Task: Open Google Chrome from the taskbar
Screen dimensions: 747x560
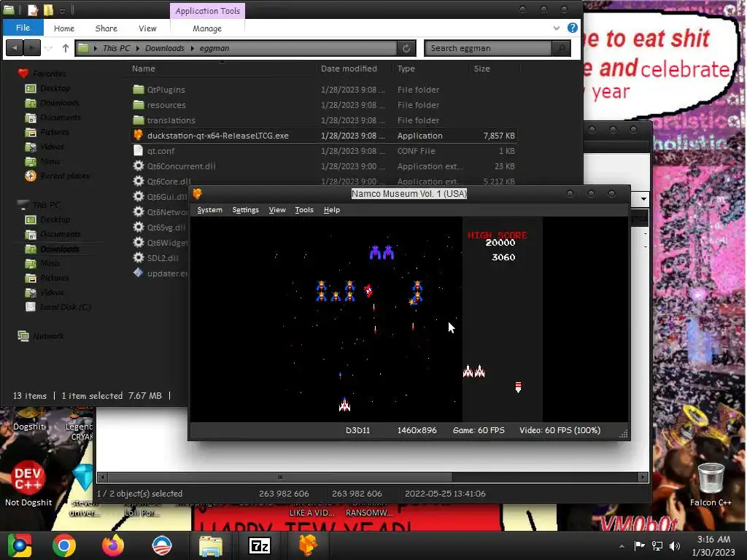Action: click(64, 545)
